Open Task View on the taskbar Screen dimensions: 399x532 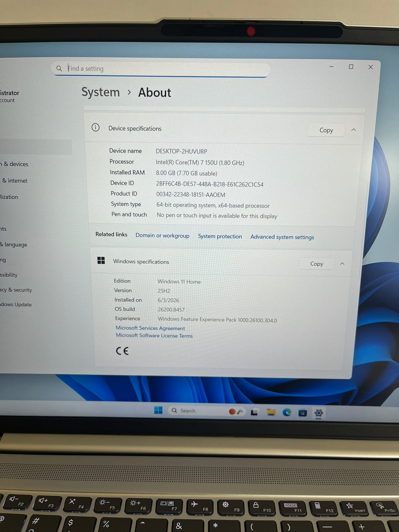pyautogui.click(x=254, y=412)
